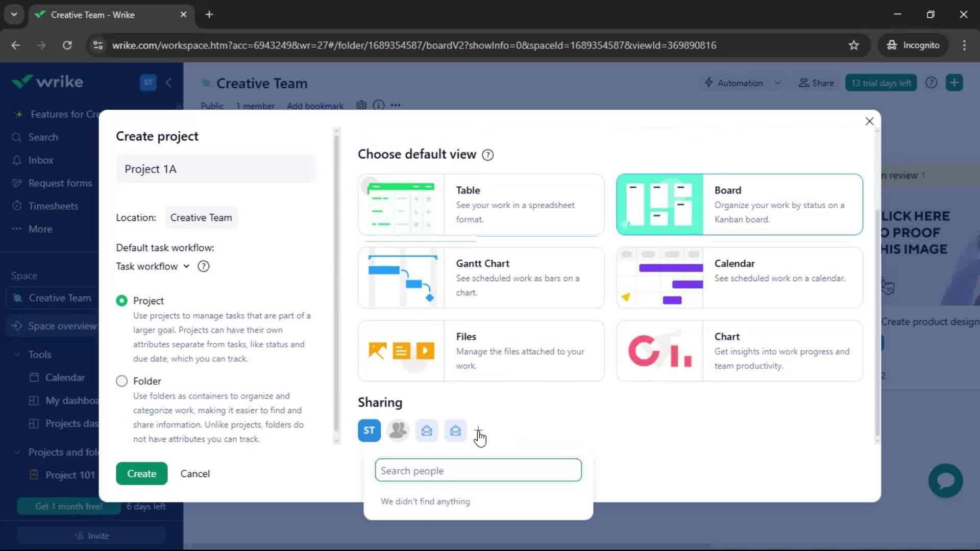Viewport: 980px width, 551px height.
Task: Choose the Table default view card
Action: tap(481, 205)
